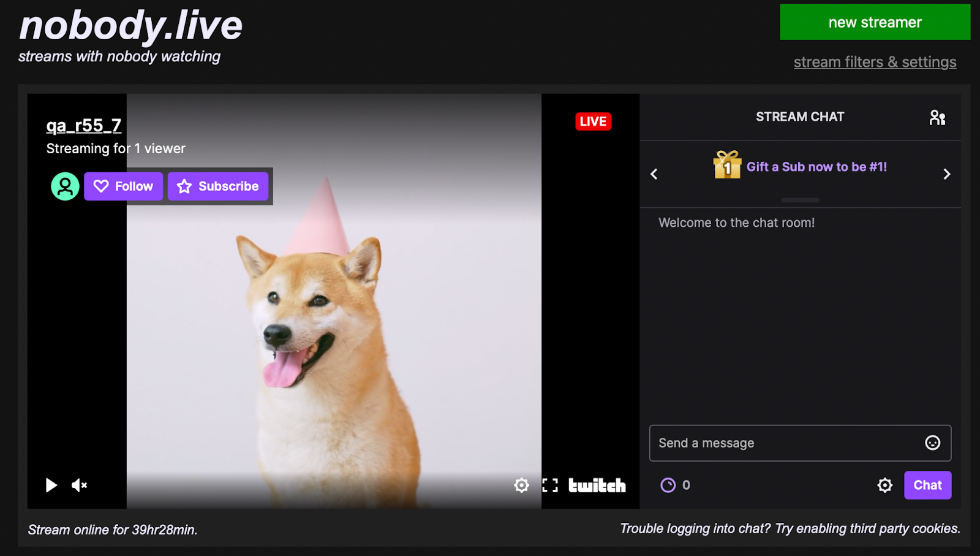Image resolution: width=980 pixels, height=556 pixels.
Task: Open the emote picker smiley icon
Action: coord(932,443)
